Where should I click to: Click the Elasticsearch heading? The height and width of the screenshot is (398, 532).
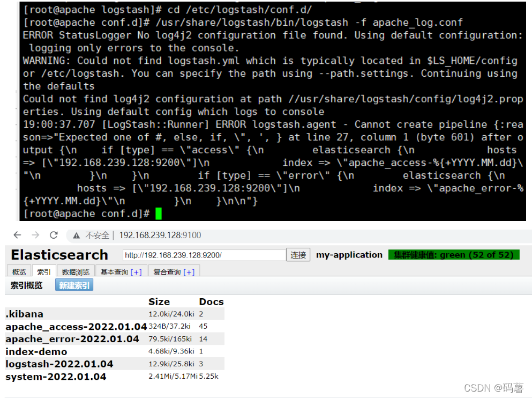[x=59, y=255]
